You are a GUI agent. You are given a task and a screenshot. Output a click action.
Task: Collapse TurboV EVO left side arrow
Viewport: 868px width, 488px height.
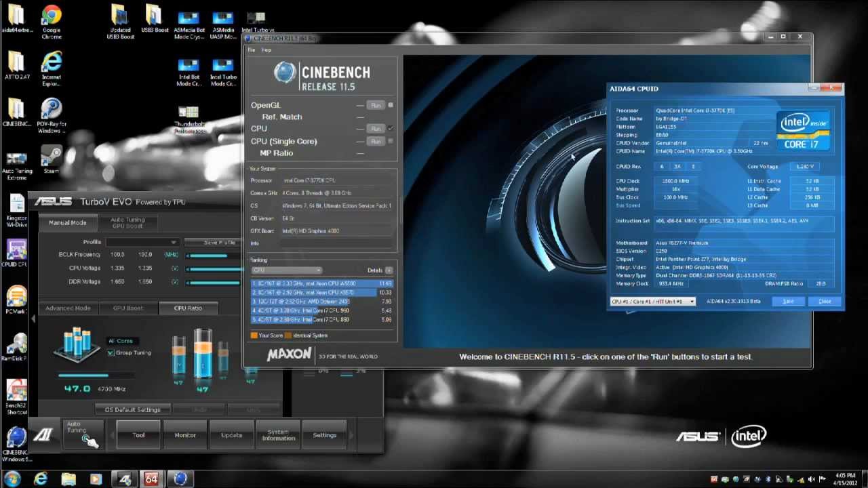(x=33, y=319)
